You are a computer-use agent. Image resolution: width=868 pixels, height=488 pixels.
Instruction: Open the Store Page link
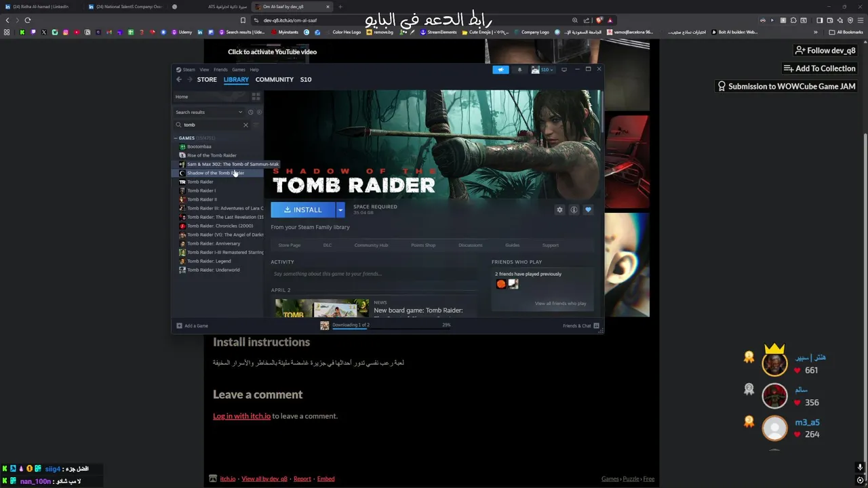(290, 245)
